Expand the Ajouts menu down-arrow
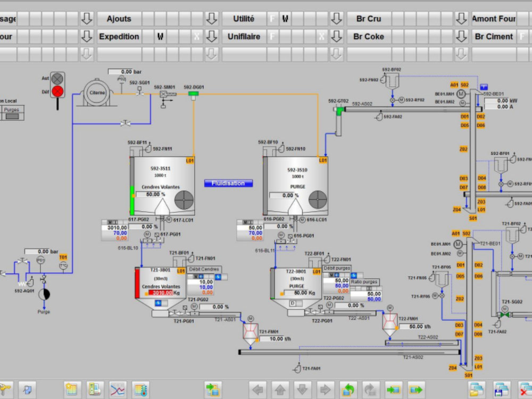This screenshot has height=399, width=532. pos(212,19)
